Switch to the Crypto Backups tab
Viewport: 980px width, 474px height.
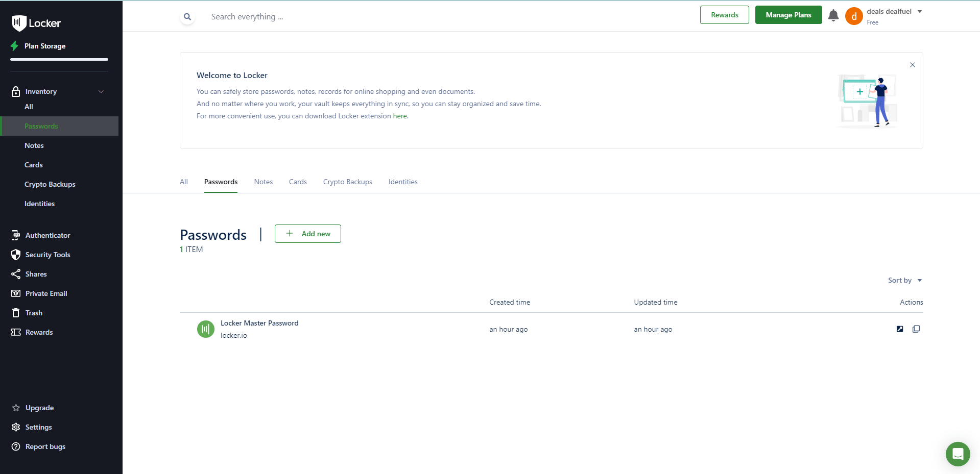click(x=347, y=182)
